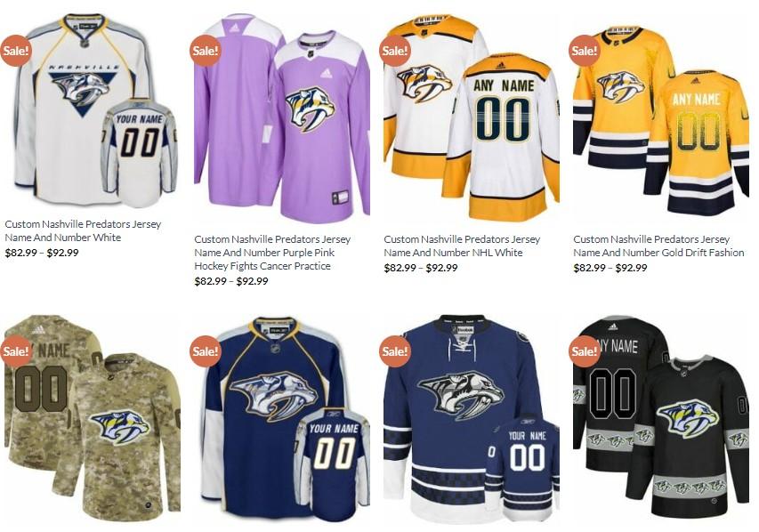Click the Sale badge on white Reebok jersey

[x=15, y=50]
